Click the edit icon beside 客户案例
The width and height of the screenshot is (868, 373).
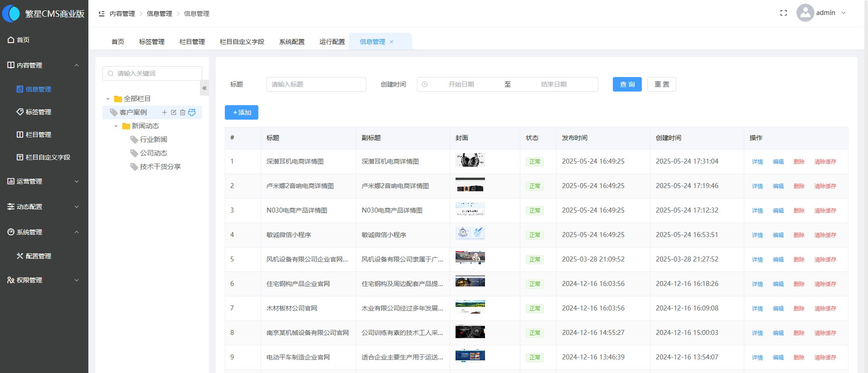pyautogui.click(x=174, y=112)
